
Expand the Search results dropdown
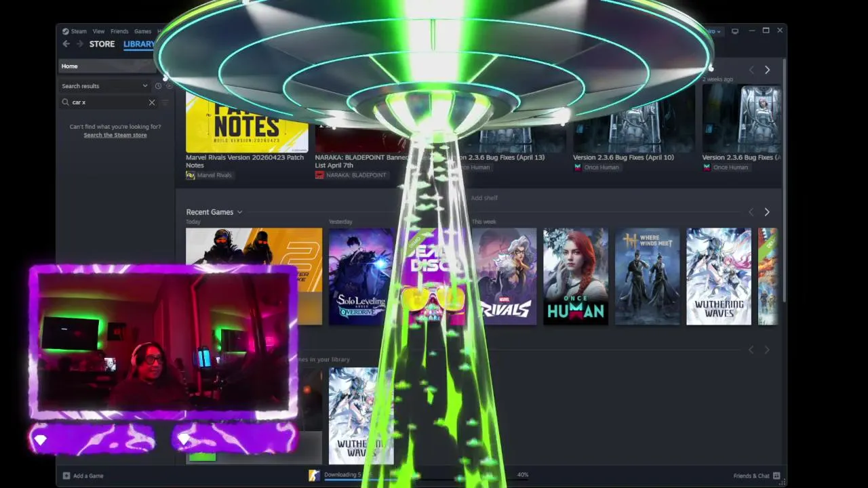pos(104,86)
